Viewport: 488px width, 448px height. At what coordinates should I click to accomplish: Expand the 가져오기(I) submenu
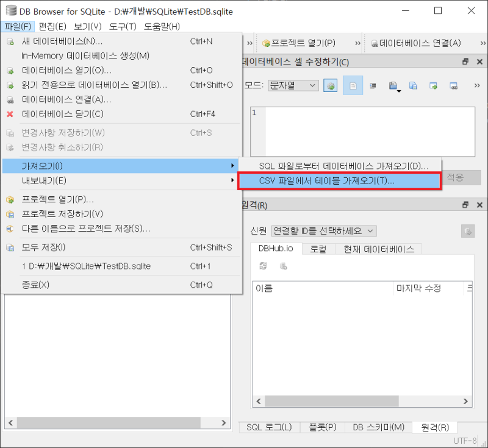coord(120,166)
